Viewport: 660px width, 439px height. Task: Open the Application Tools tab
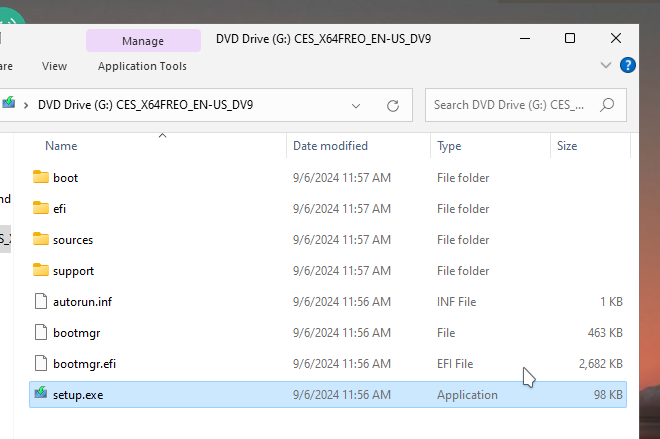coord(142,66)
